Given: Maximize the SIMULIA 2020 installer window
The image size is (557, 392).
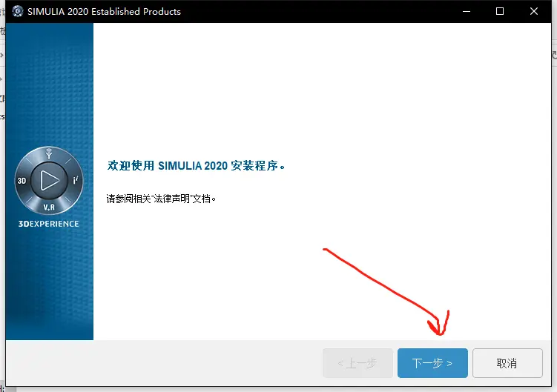Looking at the screenshot, I should pyautogui.click(x=500, y=11).
